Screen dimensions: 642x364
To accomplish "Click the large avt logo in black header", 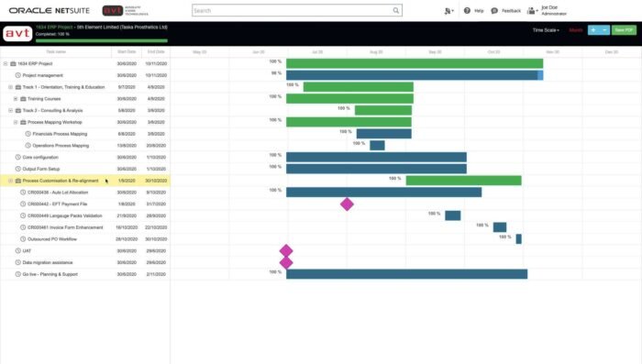I will 17,34.
